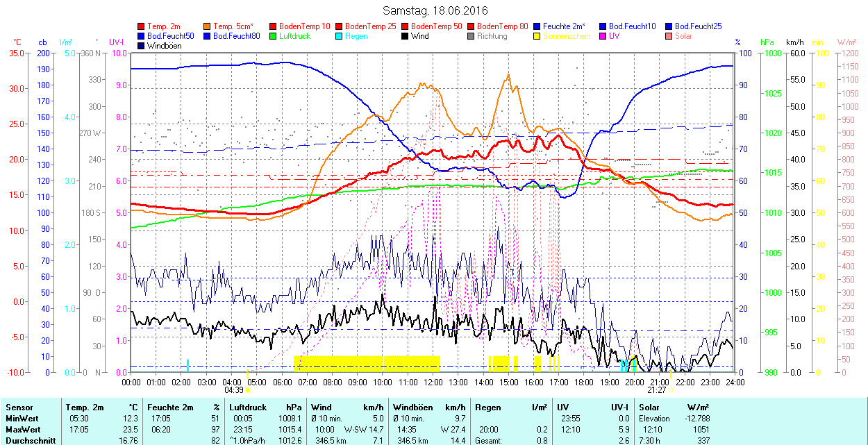Click the magenta UV legend swatch
868x445 pixels.
[603, 36]
